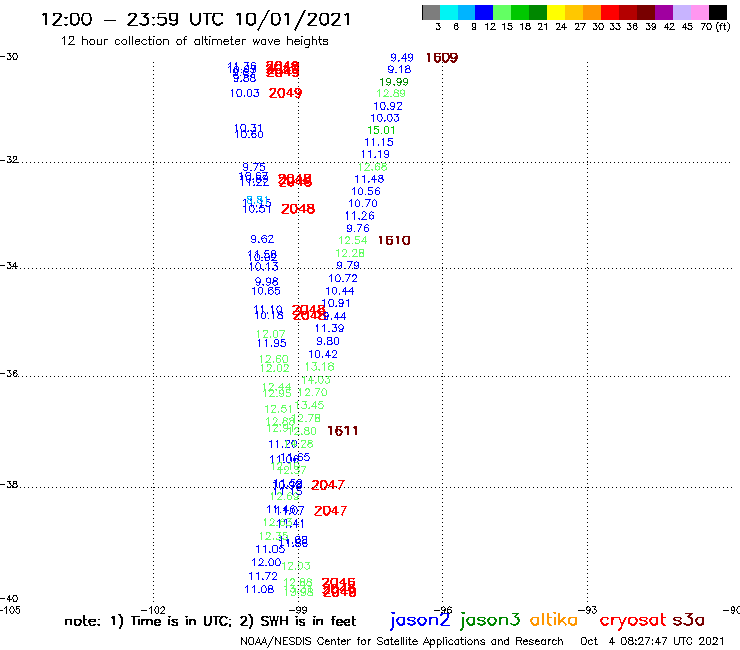This screenshot has width=740, height=650.
Task: Click the 'Oct 4 08:27:47 UTC 2021' timestamp
Action: pos(652,641)
